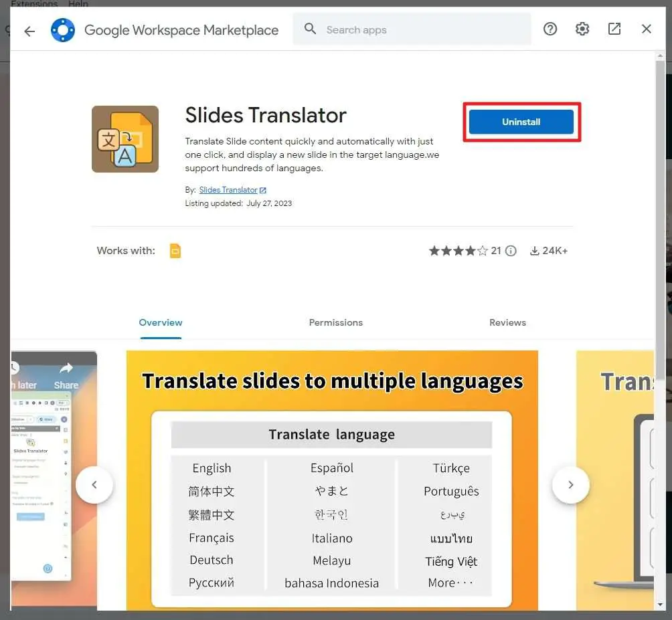Show previous screenshot with left chevron
The width and height of the screenshot is (672, 620).
click(94, 485)
